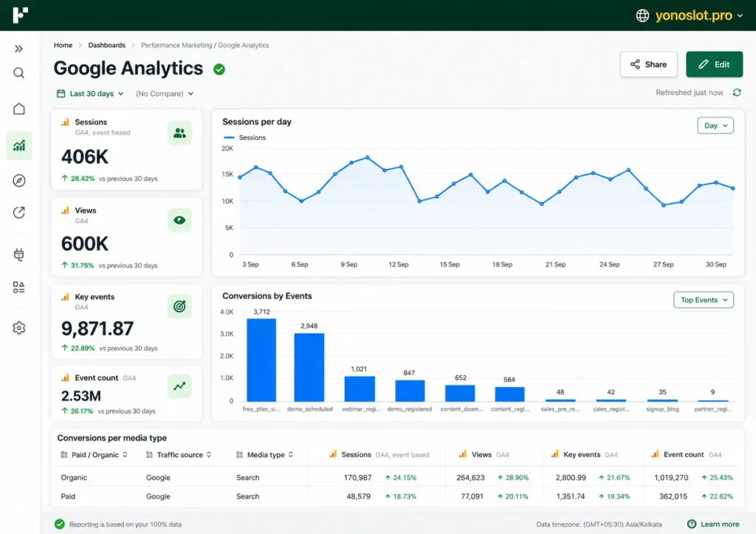Go to Home via sidebar house icon

(18, 109)
